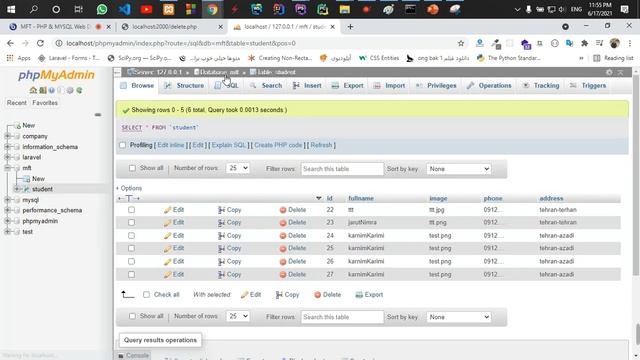
Task: Click the Export icon in With selected bar
Action: [x=359, y=295]
